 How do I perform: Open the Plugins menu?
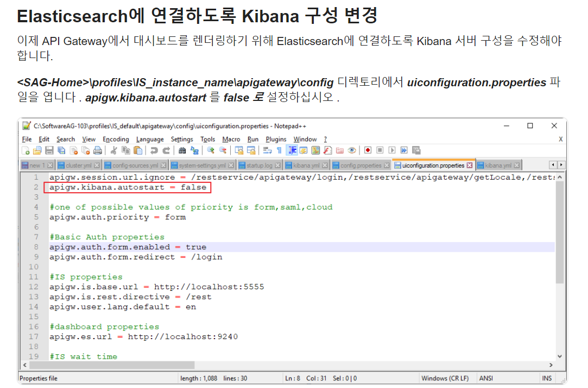(x=276, y=139)
